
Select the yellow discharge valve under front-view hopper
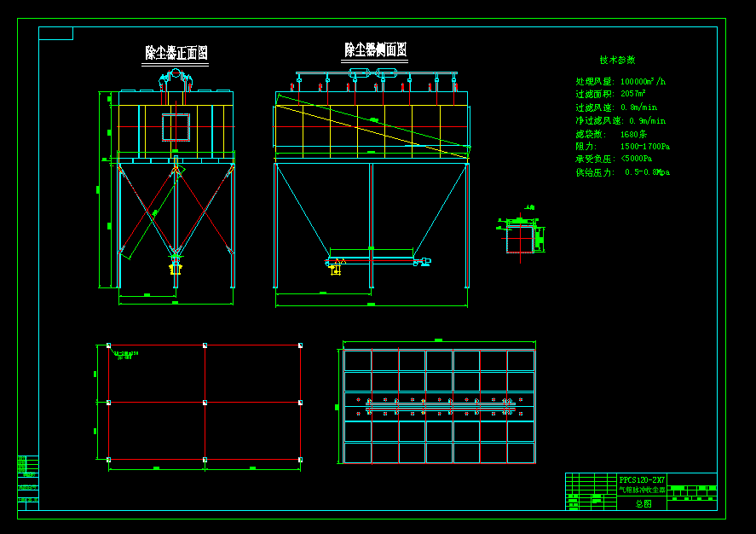[176, 268]
